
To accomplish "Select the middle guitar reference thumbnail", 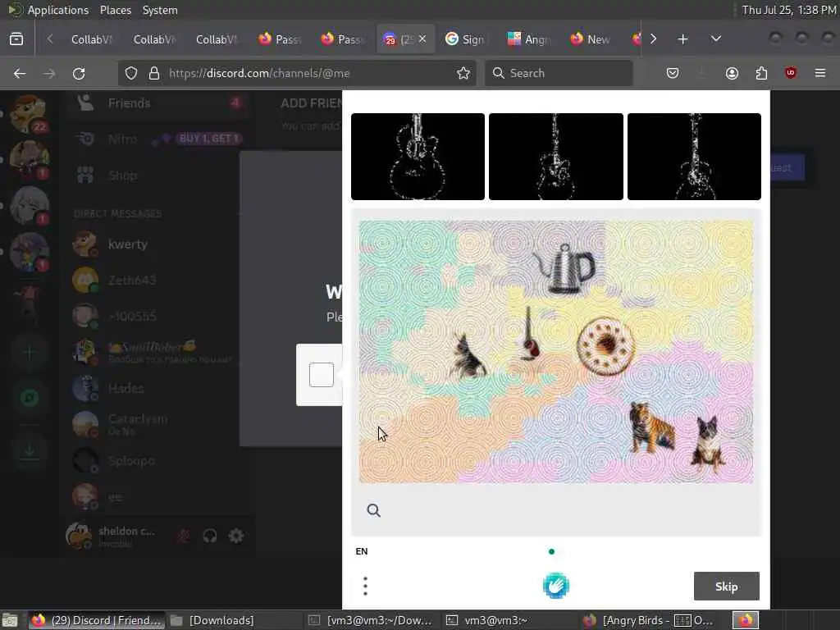I will (x=556, y=157).
